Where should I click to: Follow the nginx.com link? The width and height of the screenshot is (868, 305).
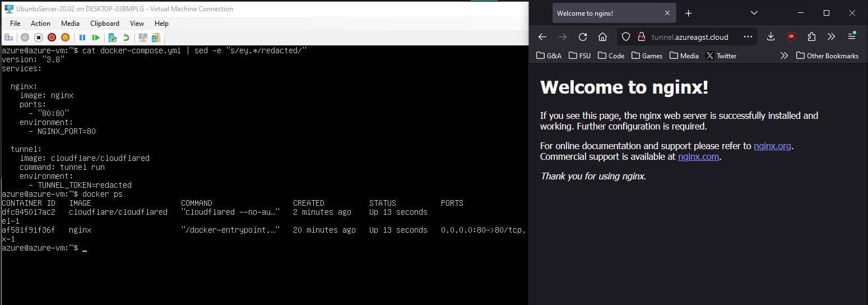(x=698, y=156)
